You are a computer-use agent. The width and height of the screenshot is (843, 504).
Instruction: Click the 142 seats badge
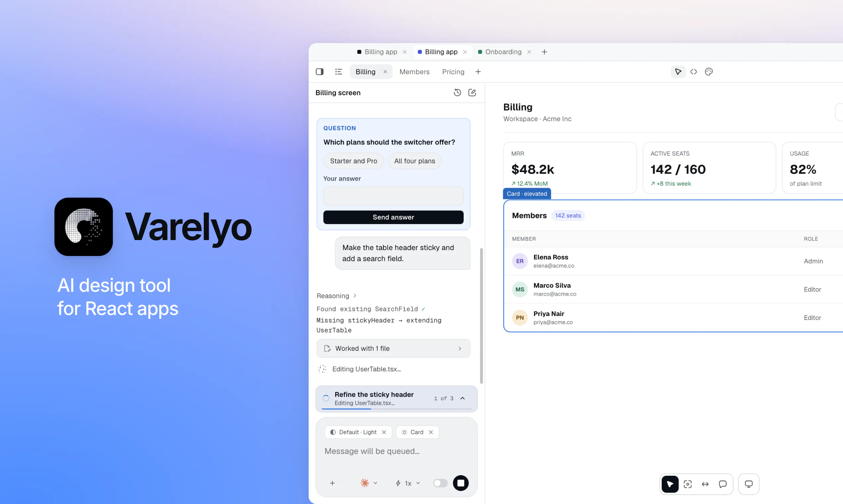568,215
